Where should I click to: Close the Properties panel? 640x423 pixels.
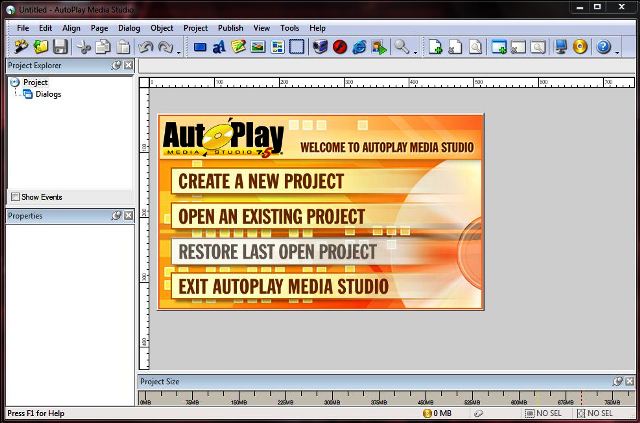click(x=128, y=216)
